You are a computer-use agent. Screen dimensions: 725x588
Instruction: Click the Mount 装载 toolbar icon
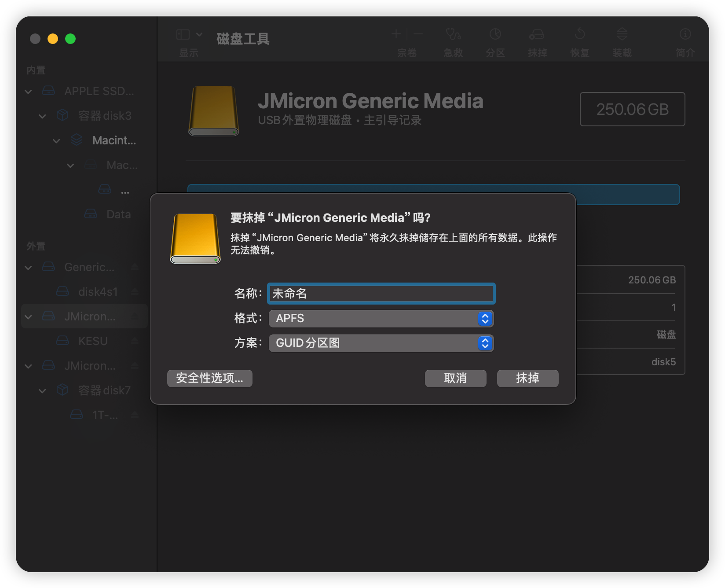coord(622,34)
